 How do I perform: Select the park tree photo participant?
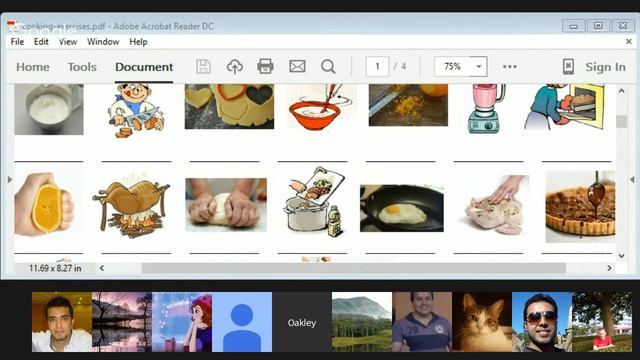[x=602, y=322]
